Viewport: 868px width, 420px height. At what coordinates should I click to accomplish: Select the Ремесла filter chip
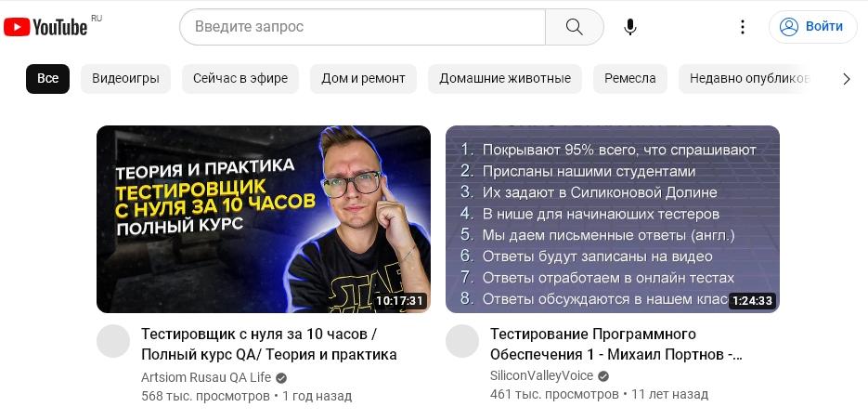coord(630,79)
